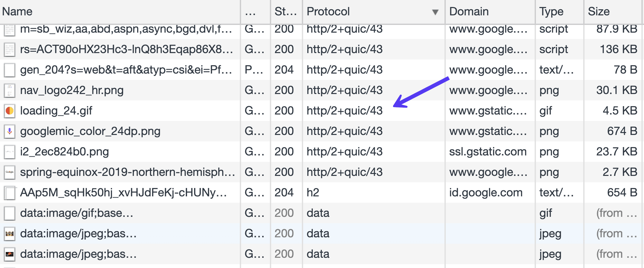
Task: Sort requests by the Size column
Action: coord(598,12)
